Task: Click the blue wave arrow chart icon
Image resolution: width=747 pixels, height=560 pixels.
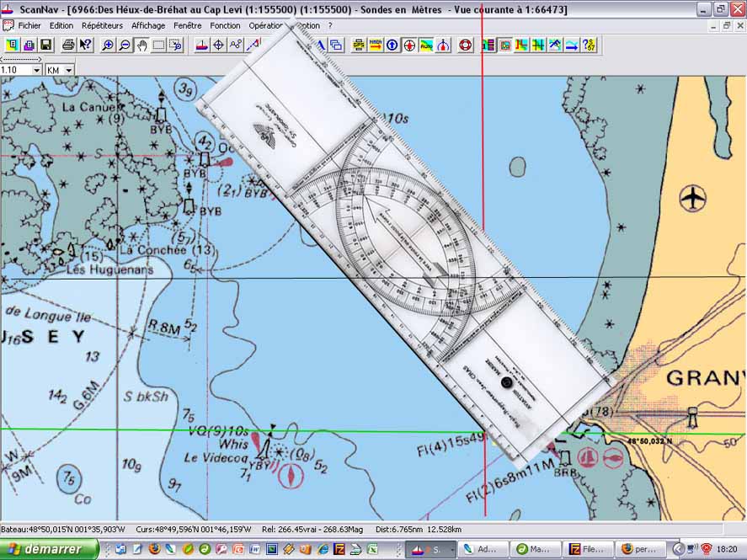Action: tap(572, 45)
